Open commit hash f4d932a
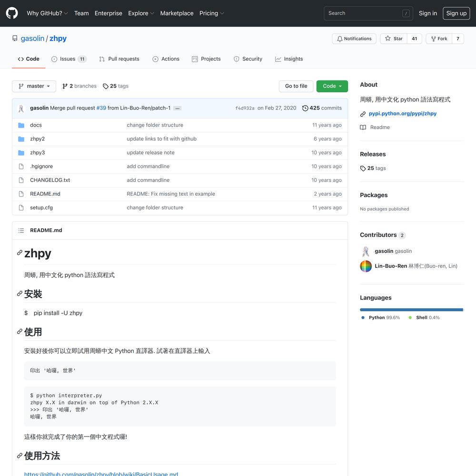The width and height of the screenshot is (476, 476). tap(245, 109)
